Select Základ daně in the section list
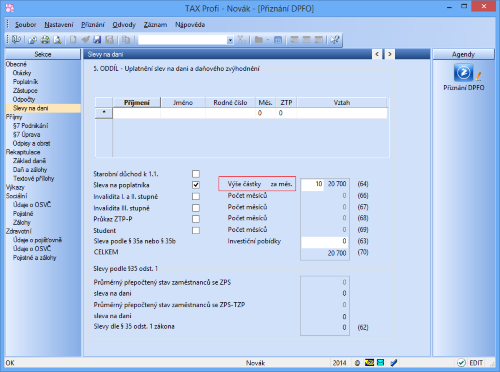The image size is (500, 372). 29,161
